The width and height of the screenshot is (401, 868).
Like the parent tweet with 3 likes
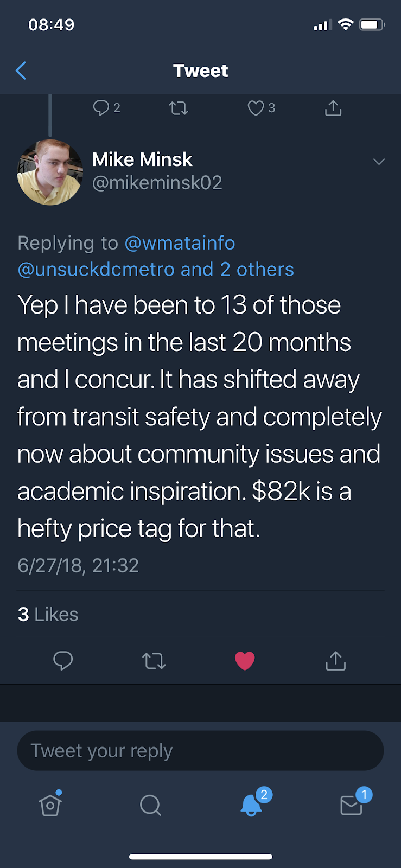[x=256, y=108]
